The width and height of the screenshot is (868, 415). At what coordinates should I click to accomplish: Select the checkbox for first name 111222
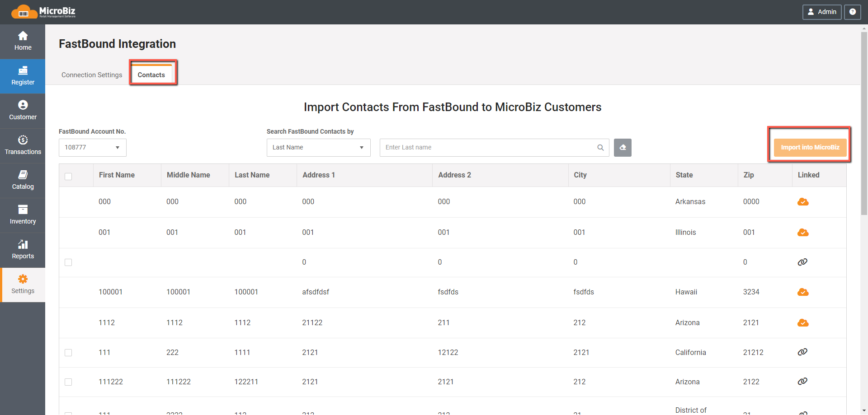click(x=68, y=382)
